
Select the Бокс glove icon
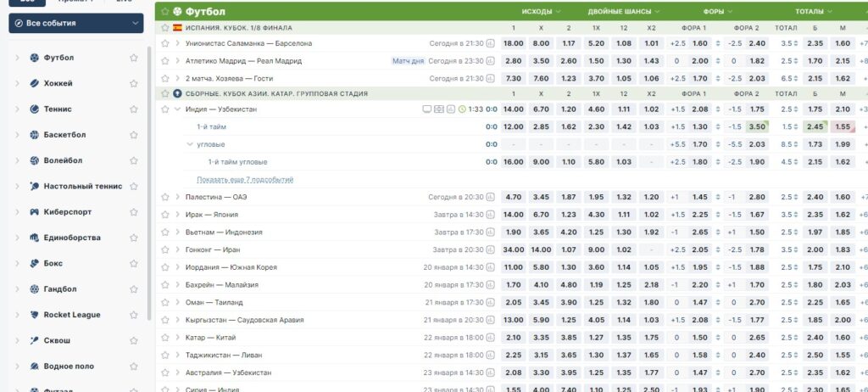34,263
